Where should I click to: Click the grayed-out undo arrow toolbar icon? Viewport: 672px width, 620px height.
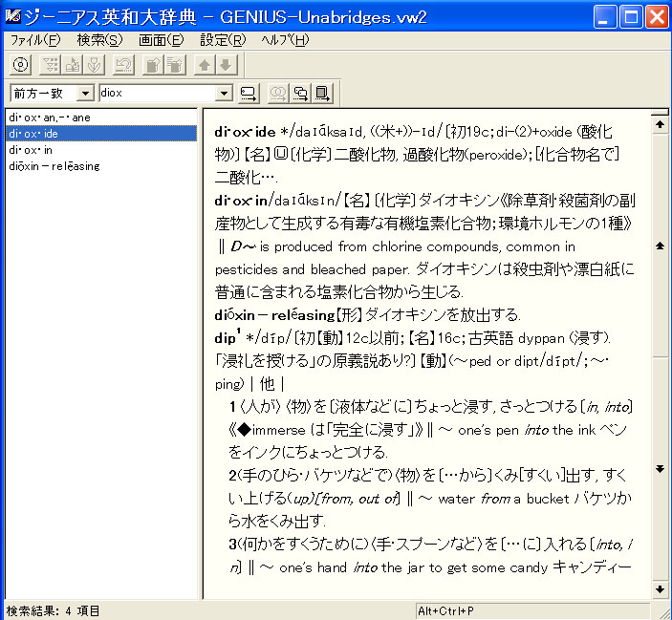[123, 65]
